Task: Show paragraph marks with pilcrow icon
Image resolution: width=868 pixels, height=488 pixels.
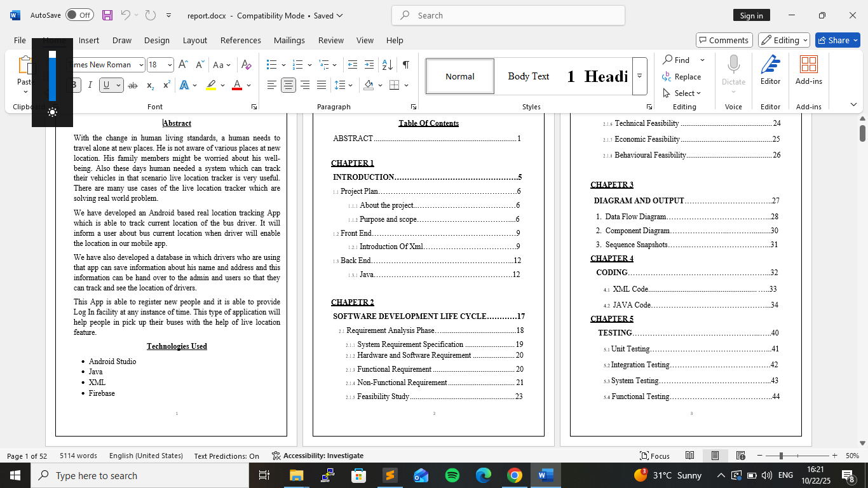Action: pyautogui.click(x=405, y=65)
